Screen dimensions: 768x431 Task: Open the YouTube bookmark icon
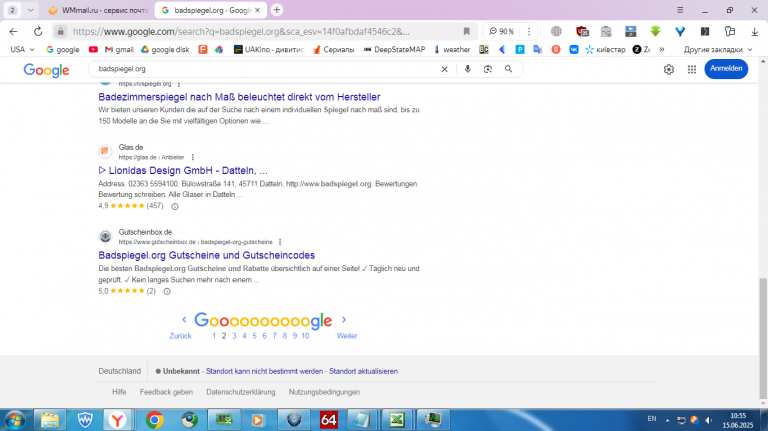[93, 49]
